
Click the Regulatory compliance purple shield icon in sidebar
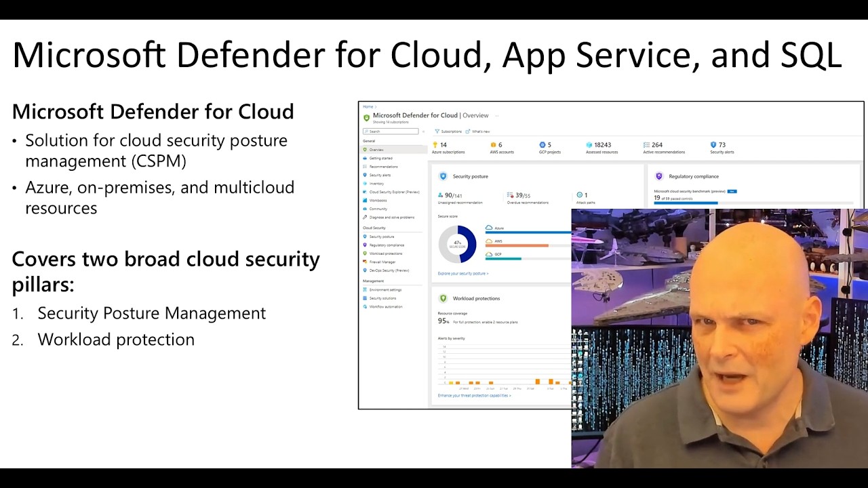[365, 245]
